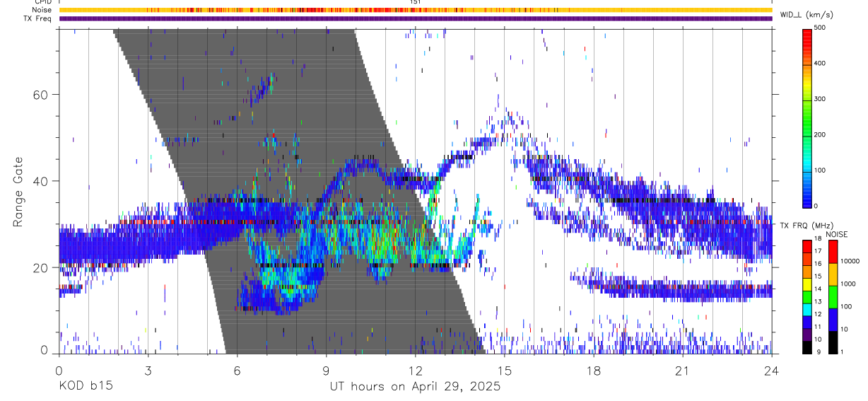
Task: Click the 200 label on width scale
Action: pos(820,134)
